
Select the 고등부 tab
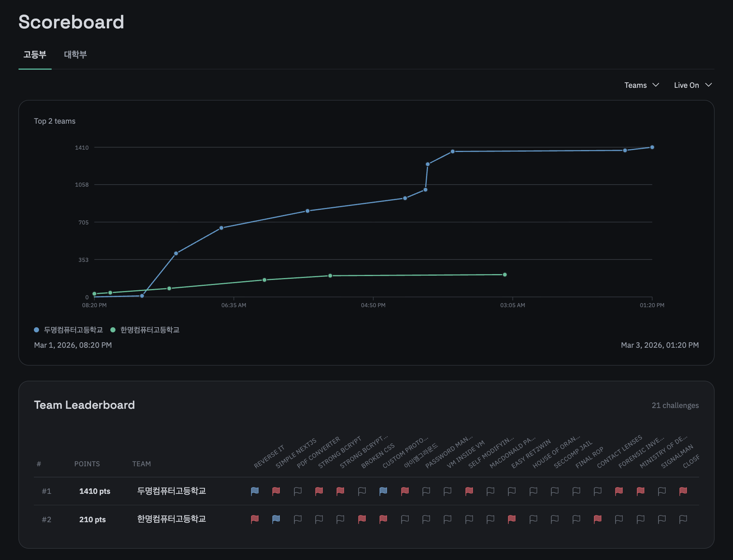point(35,55)
